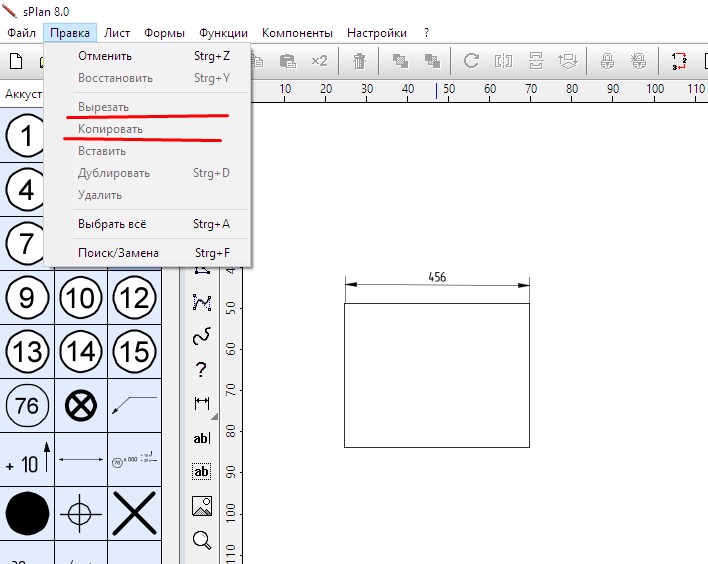Viewport: 708px width, 564px height.
Task: Select the rectangle on the canvas
Action: pos(437,375)
